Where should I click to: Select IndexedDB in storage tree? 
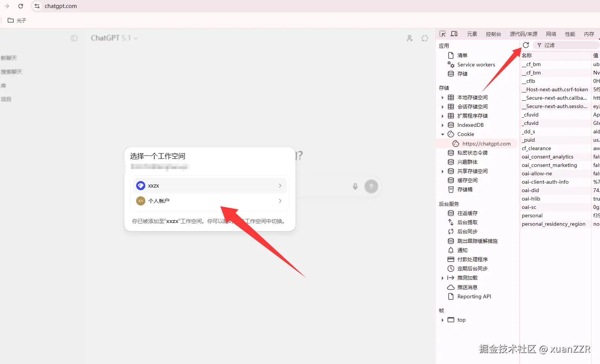click(x=470, y=125)
